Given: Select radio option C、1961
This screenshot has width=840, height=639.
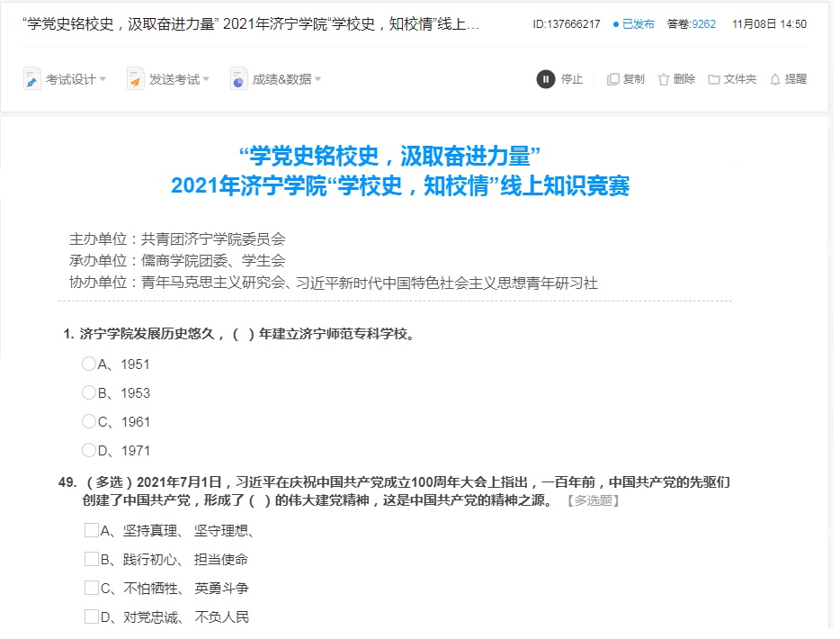Looking at the screenshot, I should pyautogui.click(x=89, y=422).
